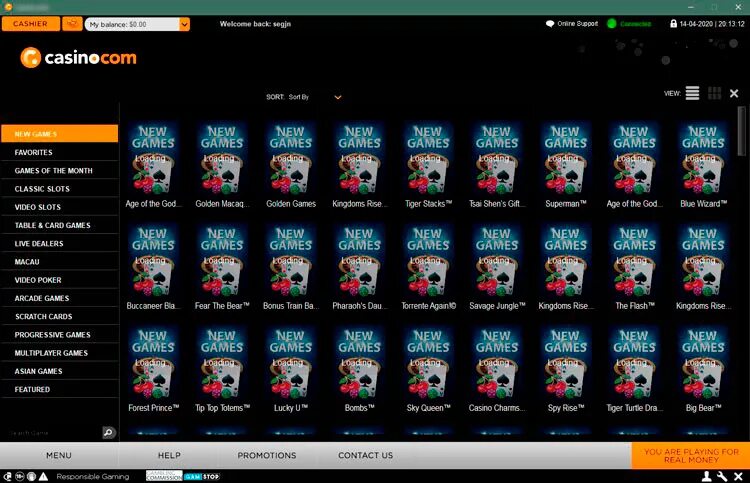Open Online Support chat
The height and width of the screenshot is (483, 750).
point(572,24)
